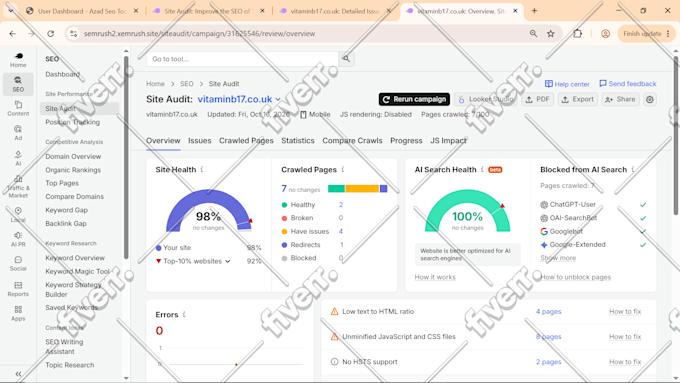Switch to the Compare Crawls tab

pyautogui.click(x=352, y=141)
